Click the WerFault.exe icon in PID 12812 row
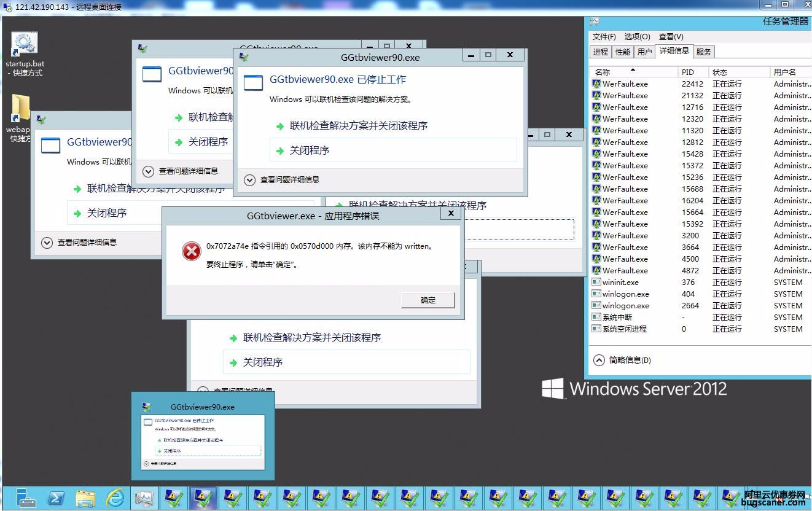Viewport: 812px width, 511px height. [x=596, y=142]
